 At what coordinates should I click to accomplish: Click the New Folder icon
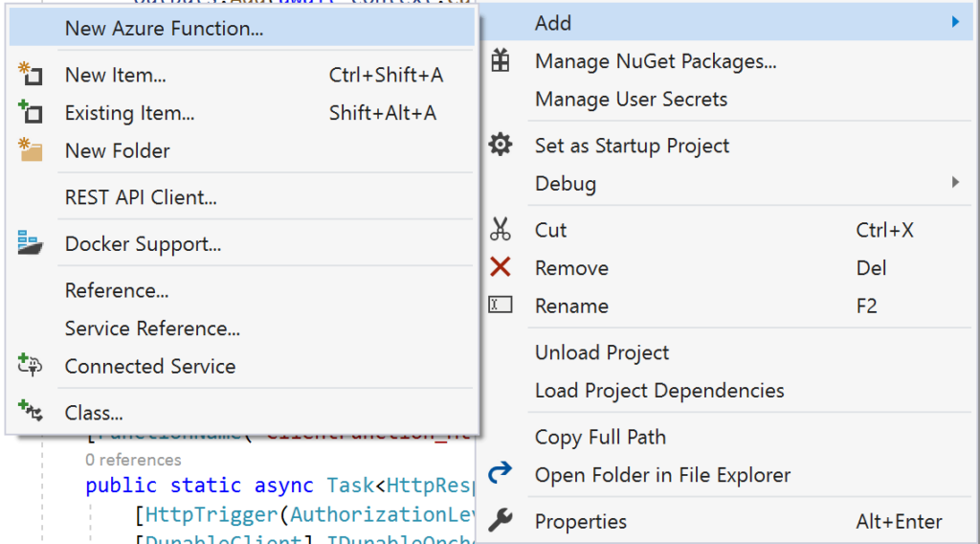[x=30, y=150]
